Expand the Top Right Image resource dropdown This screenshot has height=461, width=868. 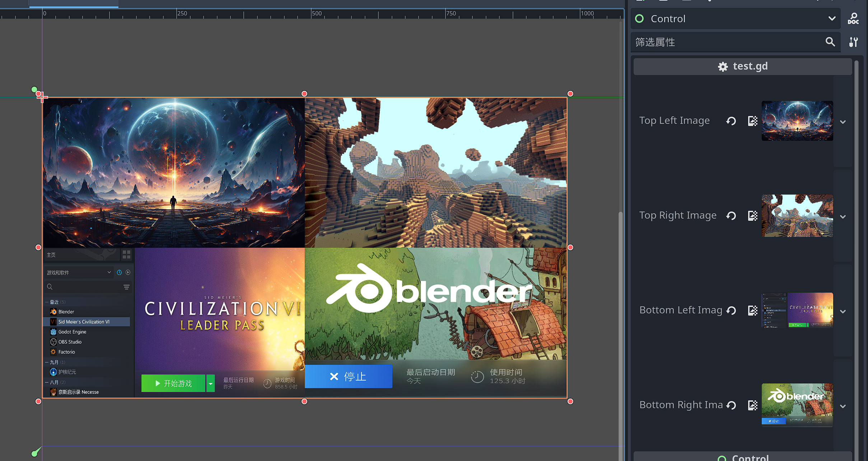(x=843, y=217)
